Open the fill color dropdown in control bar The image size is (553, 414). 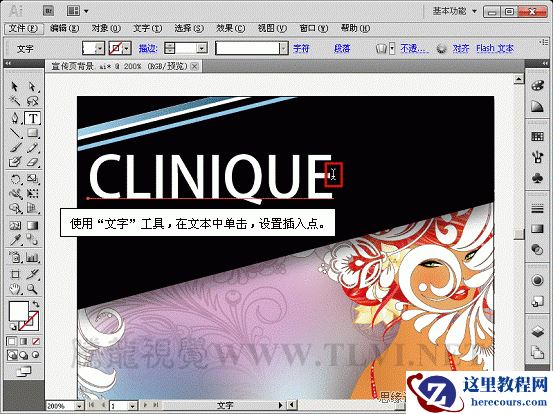(x=101, y=48)
